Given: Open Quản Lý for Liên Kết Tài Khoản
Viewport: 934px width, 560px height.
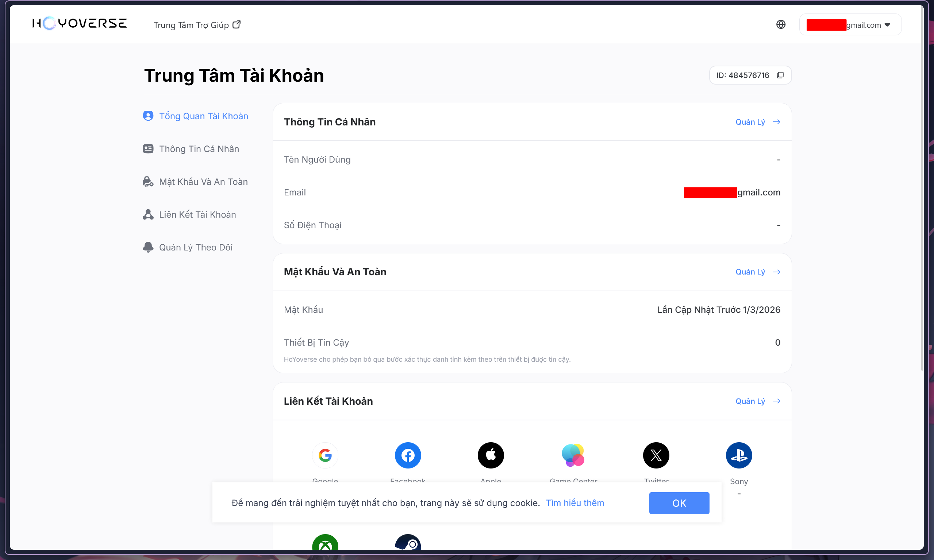Looking at the screenshot, I should tap(757, 401).
